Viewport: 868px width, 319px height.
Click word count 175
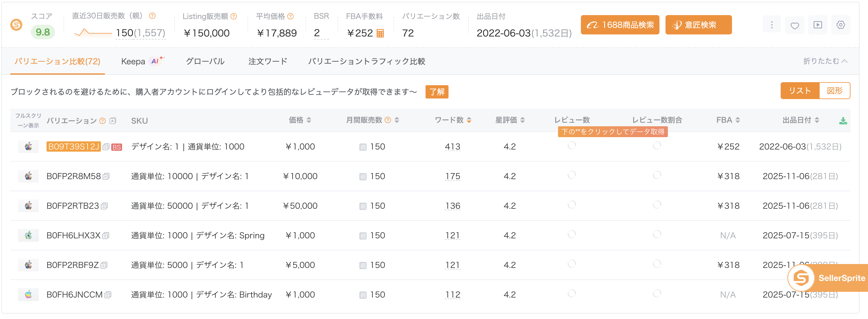click(x=452, y=176)
